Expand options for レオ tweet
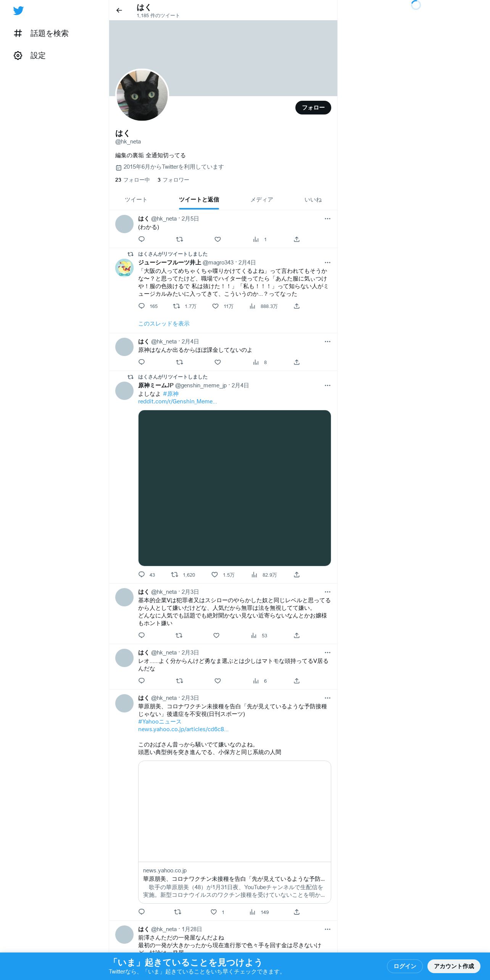 coord(327,653)
